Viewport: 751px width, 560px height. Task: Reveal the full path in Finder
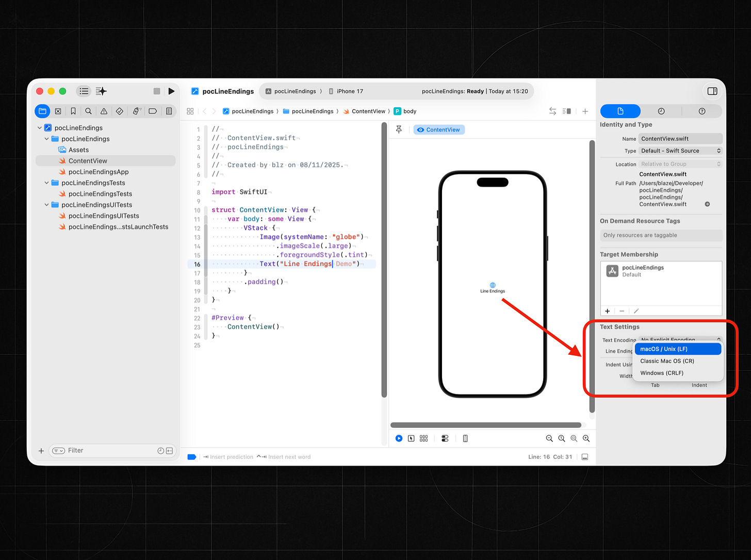pyautogui.click(x=707, y=204)
